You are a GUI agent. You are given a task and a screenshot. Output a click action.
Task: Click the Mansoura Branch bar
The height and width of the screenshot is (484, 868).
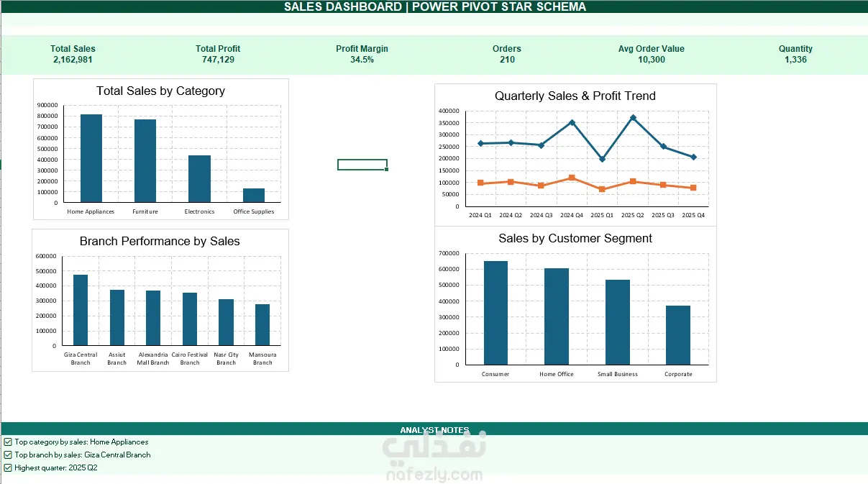tap(262, 324)
